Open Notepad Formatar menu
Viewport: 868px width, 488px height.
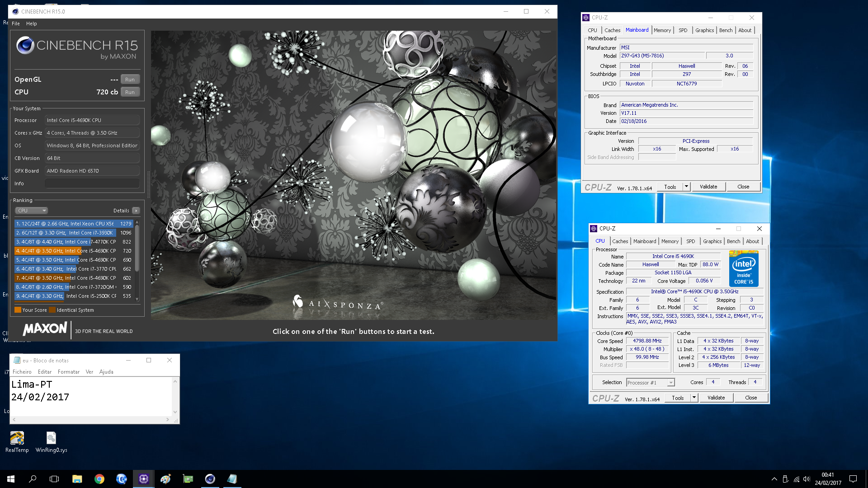(x=69, y=372)
